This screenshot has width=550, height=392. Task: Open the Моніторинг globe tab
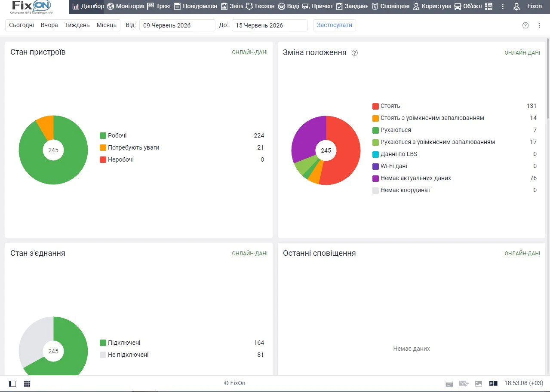pyautogui.click(x=125, y=6)
